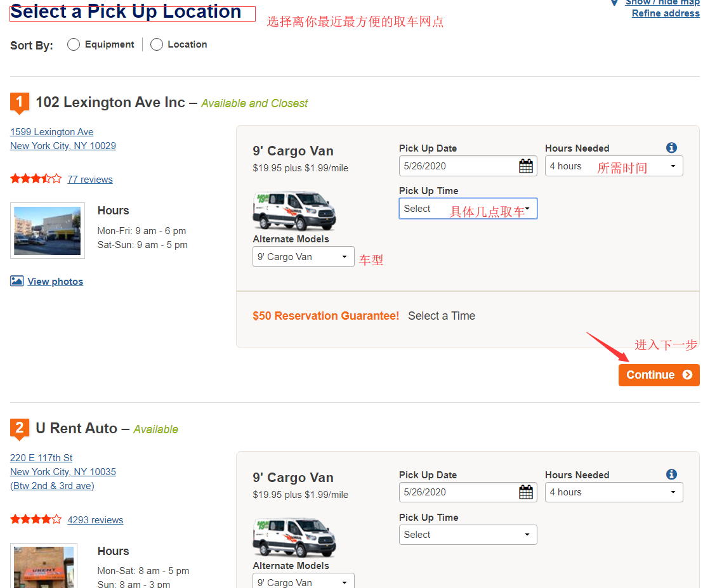The image size is (703, 588).
Task: Open Alternate Models dropdown for 102 Lexington
Action: 303,257
